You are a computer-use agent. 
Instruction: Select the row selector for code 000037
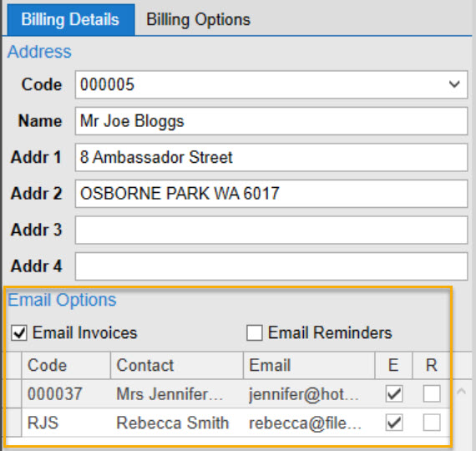click(13, 394)
